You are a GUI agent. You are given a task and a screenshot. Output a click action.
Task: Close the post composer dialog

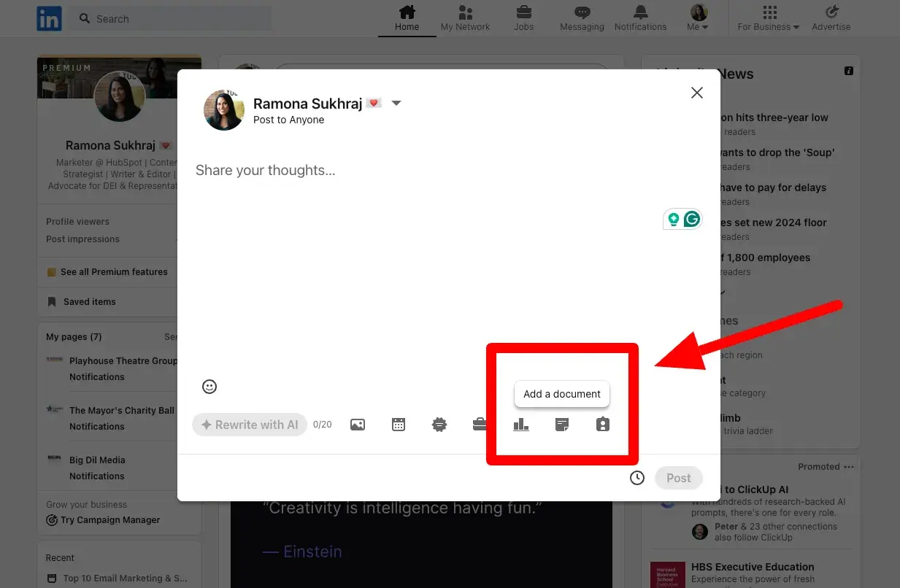click(697, 93)
